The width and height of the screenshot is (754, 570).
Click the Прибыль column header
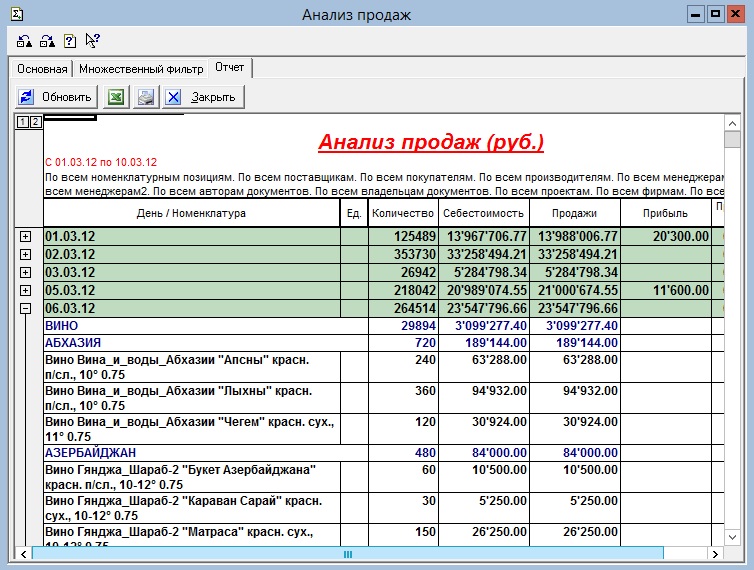pyautogui.click(x=666, y=213)
